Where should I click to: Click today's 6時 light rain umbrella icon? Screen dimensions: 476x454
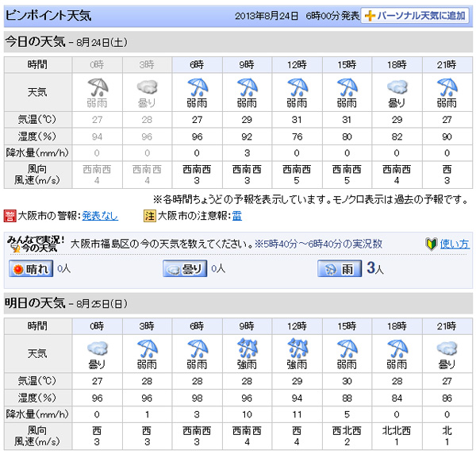click(194, 86)
